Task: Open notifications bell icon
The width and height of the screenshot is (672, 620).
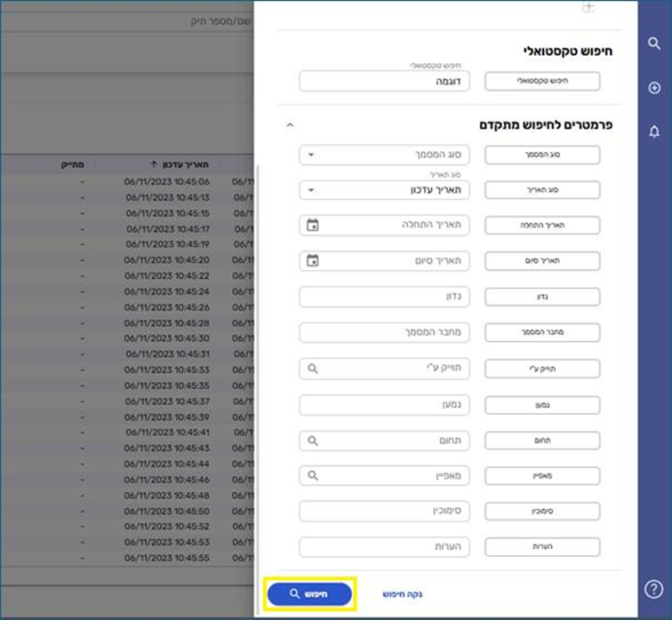Action: tap(654, 131)
